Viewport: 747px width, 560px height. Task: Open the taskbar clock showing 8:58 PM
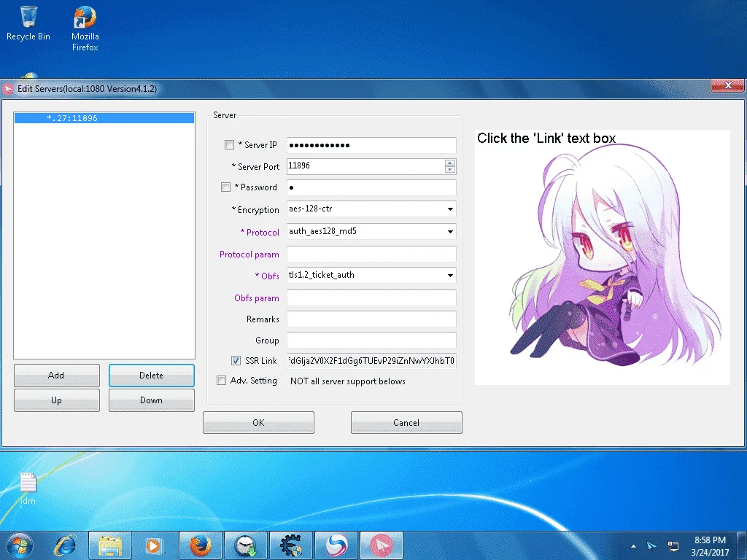pyautogui.click(x=710, y=545)
